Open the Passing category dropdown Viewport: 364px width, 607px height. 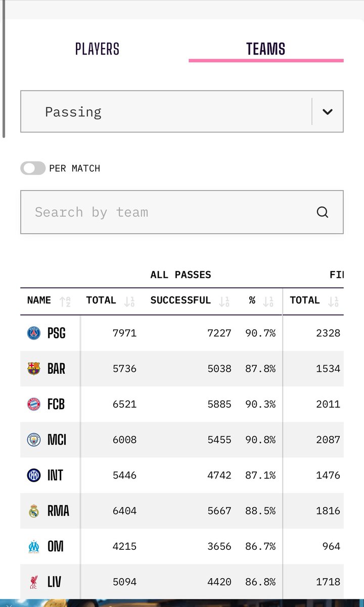click(x=182, y=111)
